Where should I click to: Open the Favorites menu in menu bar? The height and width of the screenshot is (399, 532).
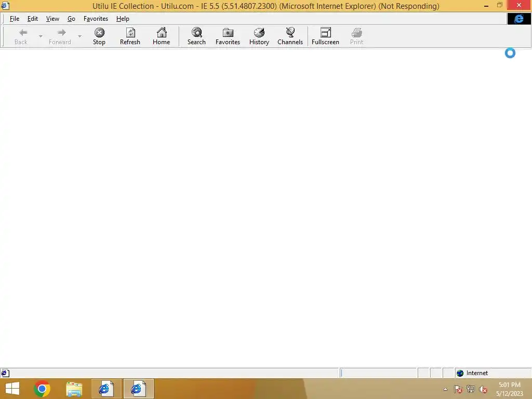pyautogui.click(x=96, y=19)
